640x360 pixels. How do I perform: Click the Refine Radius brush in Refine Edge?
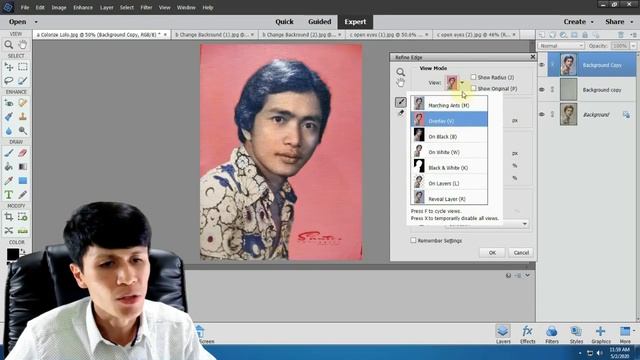click(401, 102)
